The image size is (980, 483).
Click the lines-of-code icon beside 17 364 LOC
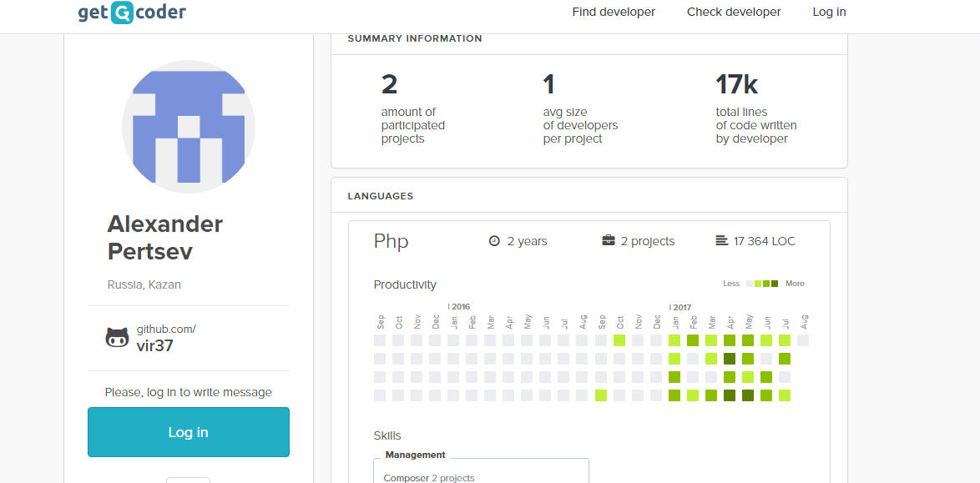click(x=722, y=241)
